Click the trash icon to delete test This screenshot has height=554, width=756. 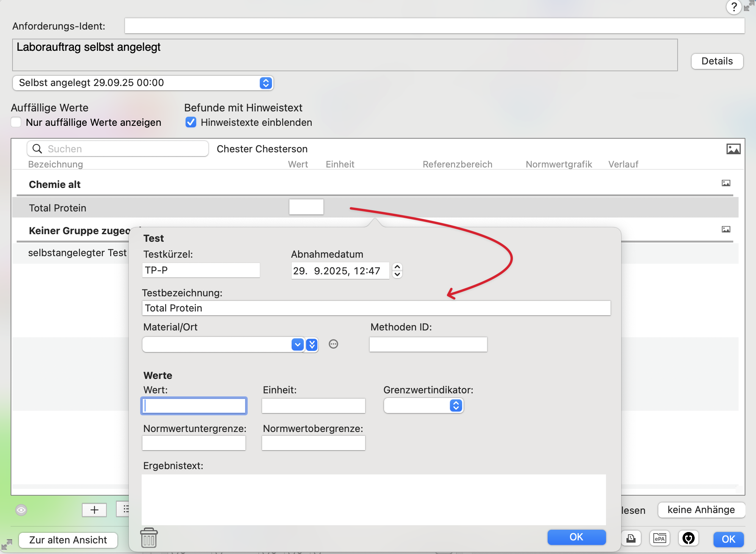click(x=149, y=538)
